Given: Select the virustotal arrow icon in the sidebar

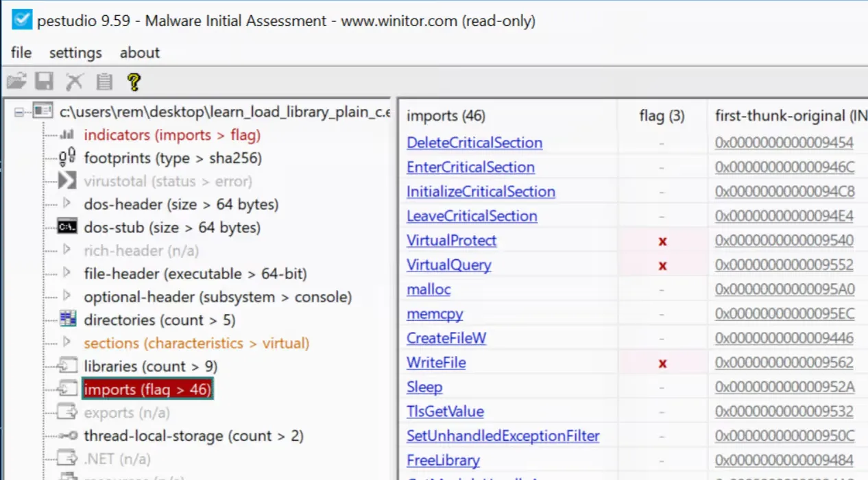Looking at the screenshot, I should (x=66, y=181).
